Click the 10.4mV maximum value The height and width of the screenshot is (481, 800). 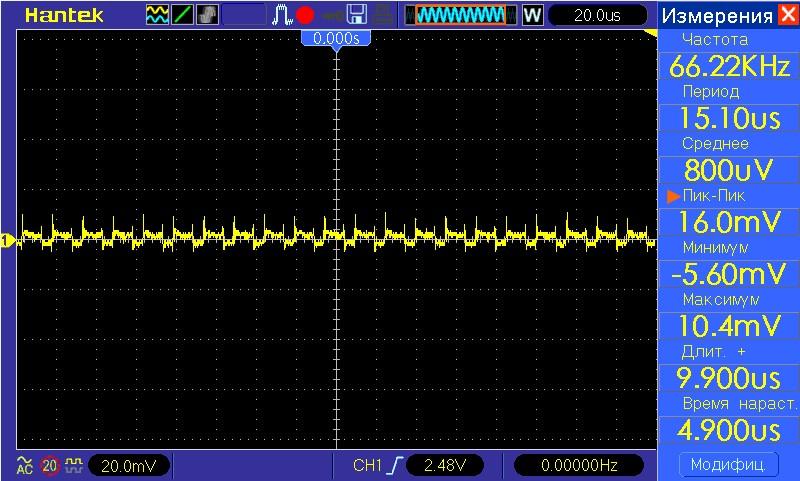coord(729,326)
